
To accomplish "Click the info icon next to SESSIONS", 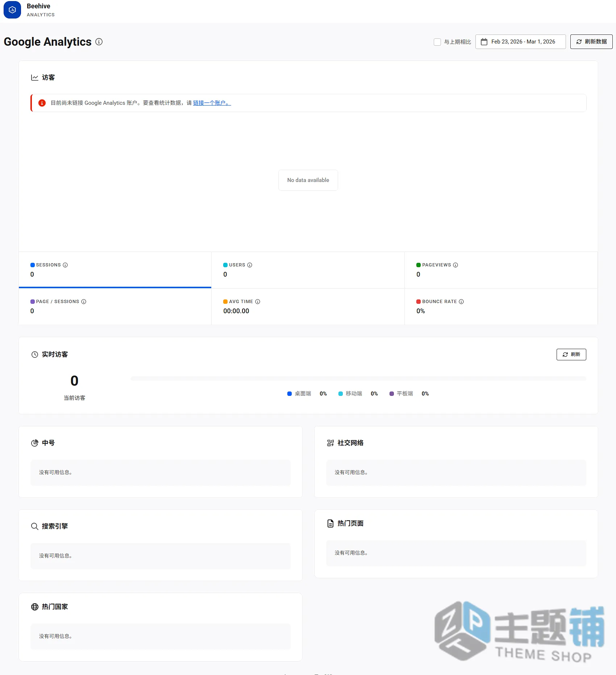I will coord(65,265).
